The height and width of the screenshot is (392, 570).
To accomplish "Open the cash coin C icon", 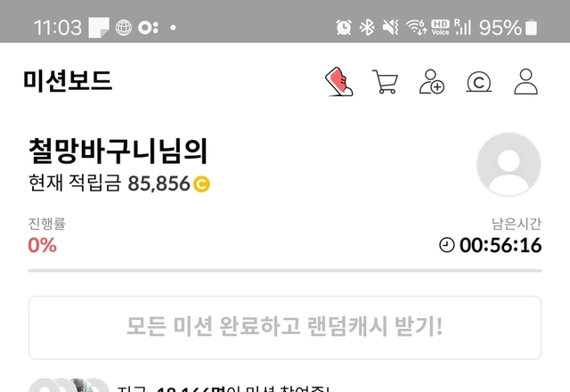I will tap(479, 81).
